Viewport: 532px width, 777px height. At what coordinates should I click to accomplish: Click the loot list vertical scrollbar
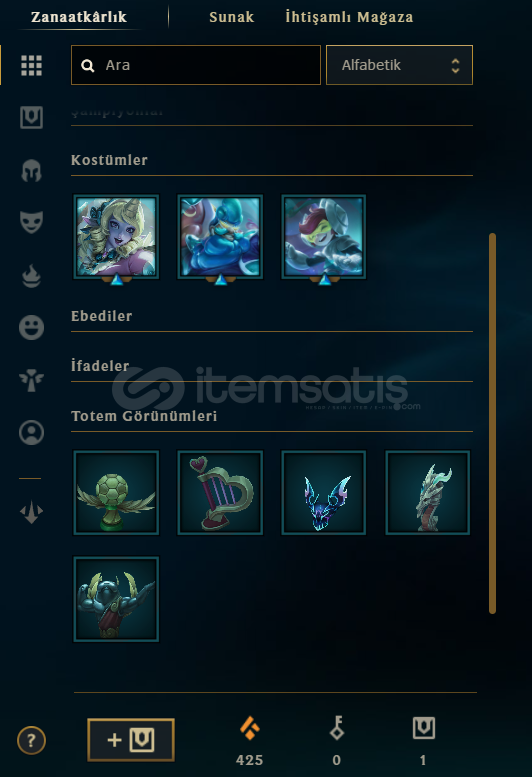492,423
